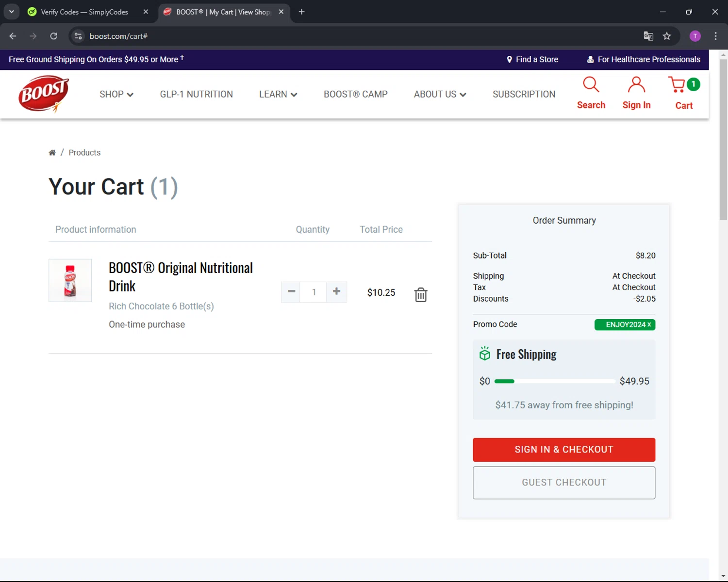
Task: Close the Verify Codes tab
Action: click(x=146, y=12)
